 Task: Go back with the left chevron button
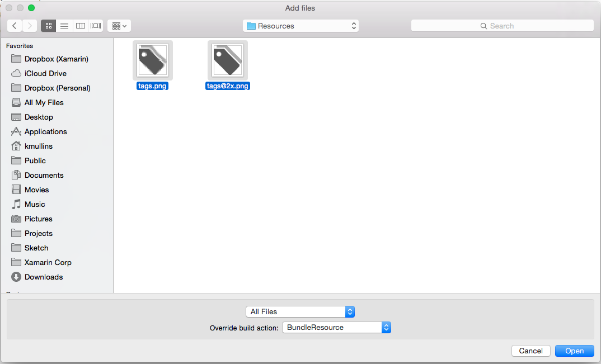(x=15, y=26)
